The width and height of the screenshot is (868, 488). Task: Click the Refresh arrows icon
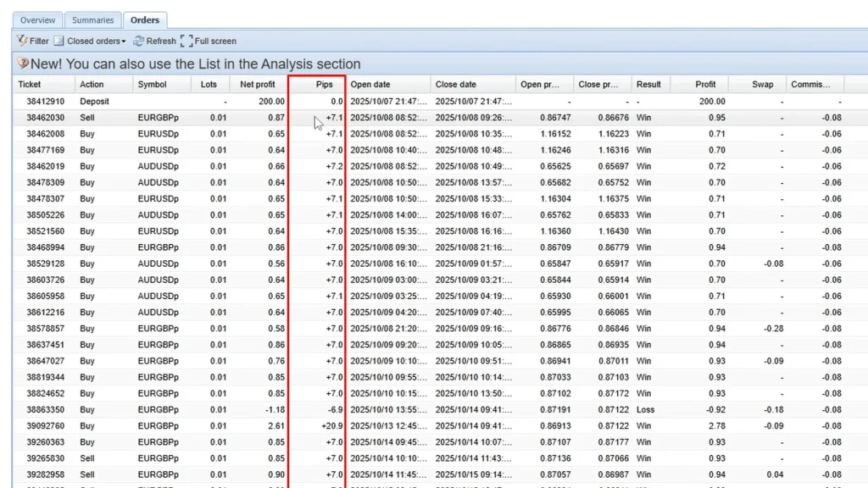click(138, 41)
